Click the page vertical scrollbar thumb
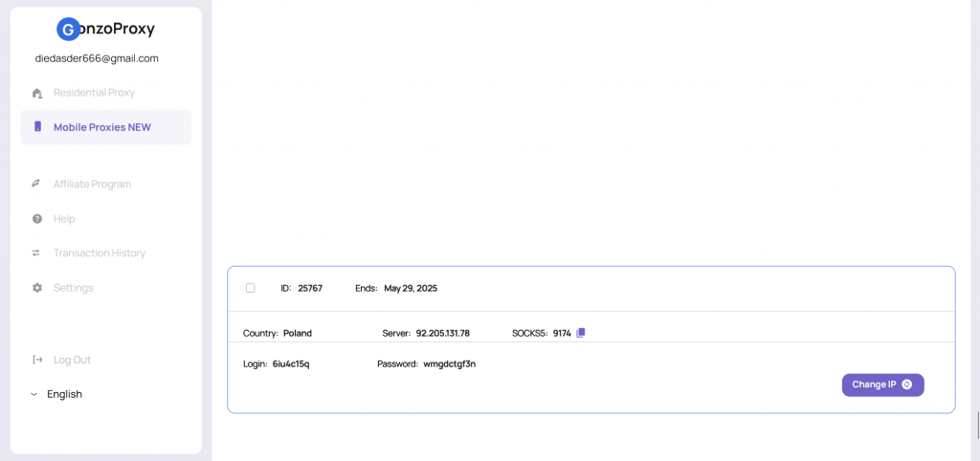 click(x=977, y=426)
